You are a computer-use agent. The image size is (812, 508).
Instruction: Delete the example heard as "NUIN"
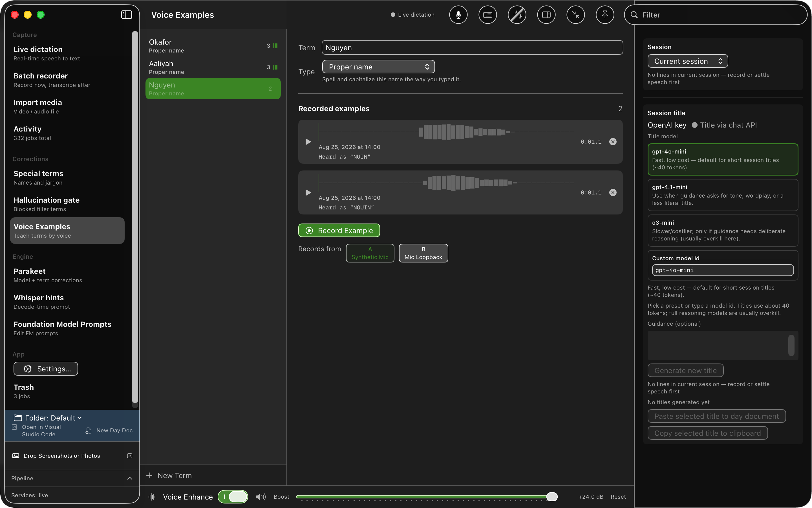[x=613, y=142]
